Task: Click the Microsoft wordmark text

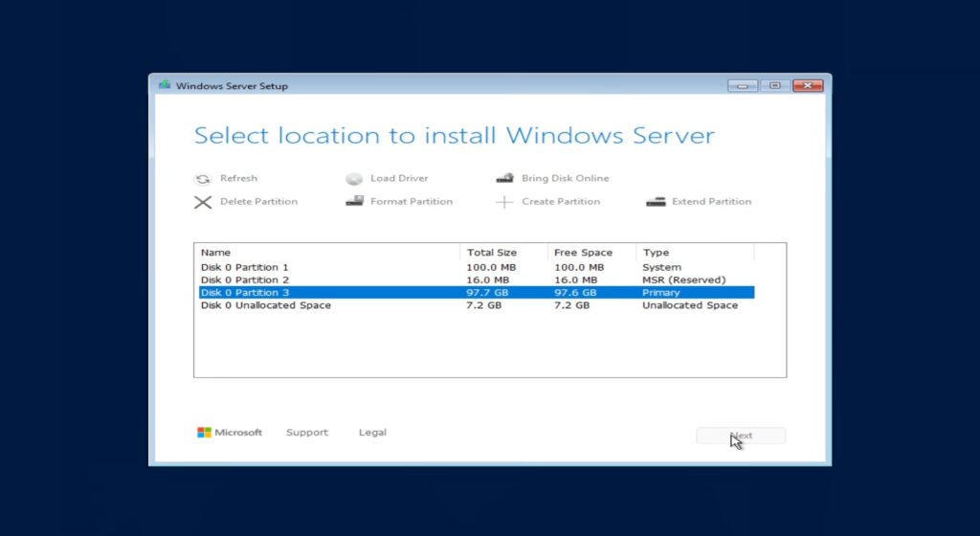Action: click(x=238, y=433)
